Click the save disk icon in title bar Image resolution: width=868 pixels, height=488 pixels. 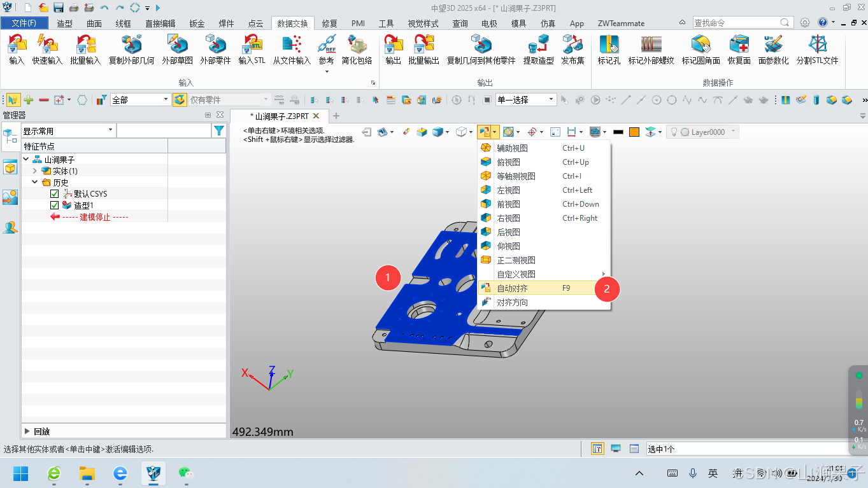(x=58, y=8)
